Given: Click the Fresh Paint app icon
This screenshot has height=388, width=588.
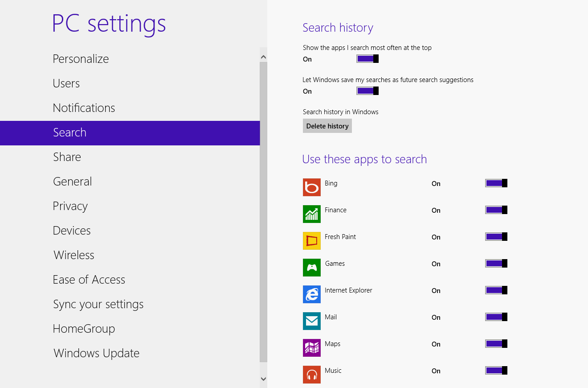Looking at the screenshot, I should (312, 241).
